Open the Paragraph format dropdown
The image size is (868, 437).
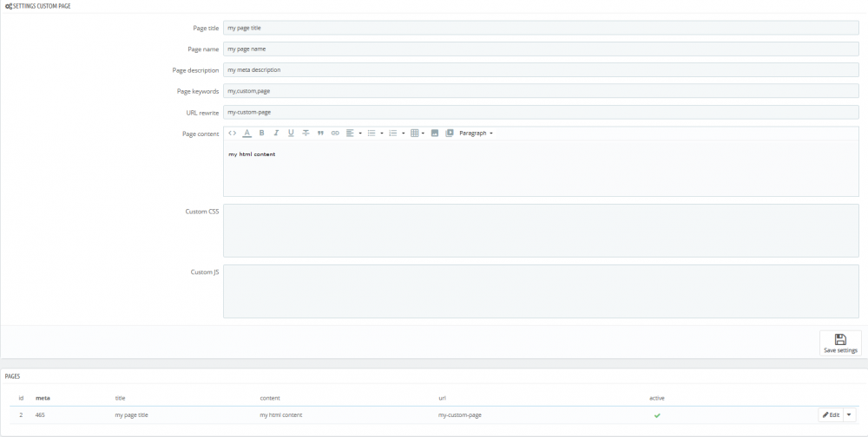pos(476,134)
